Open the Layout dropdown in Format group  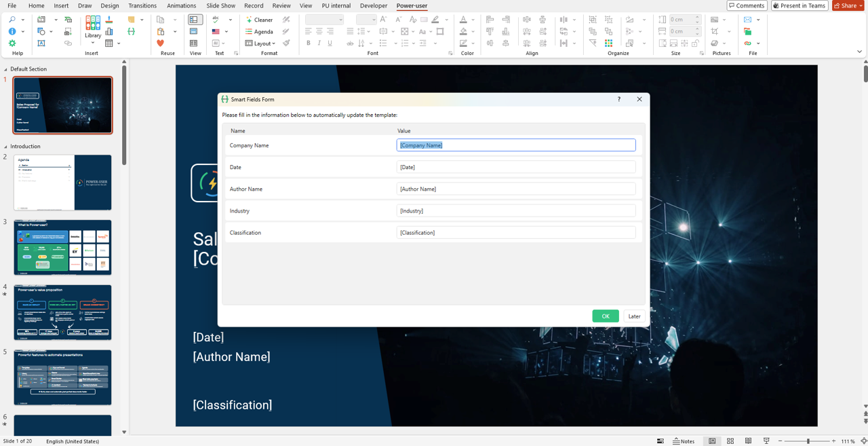click(x=260, y=43)
